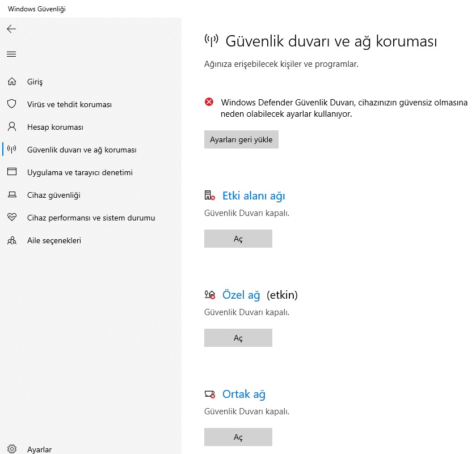Click the red error icon beside the warning
476x454 pixels.
[209, 102]
